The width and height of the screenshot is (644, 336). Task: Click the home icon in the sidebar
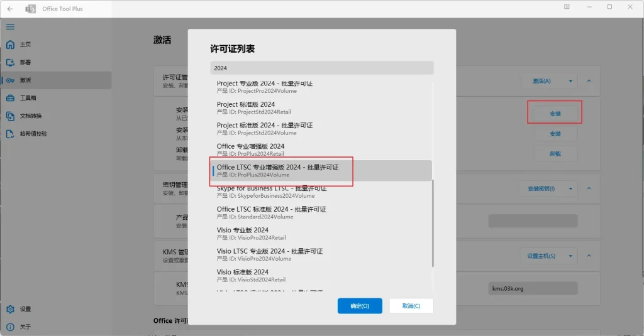(10, 45)
